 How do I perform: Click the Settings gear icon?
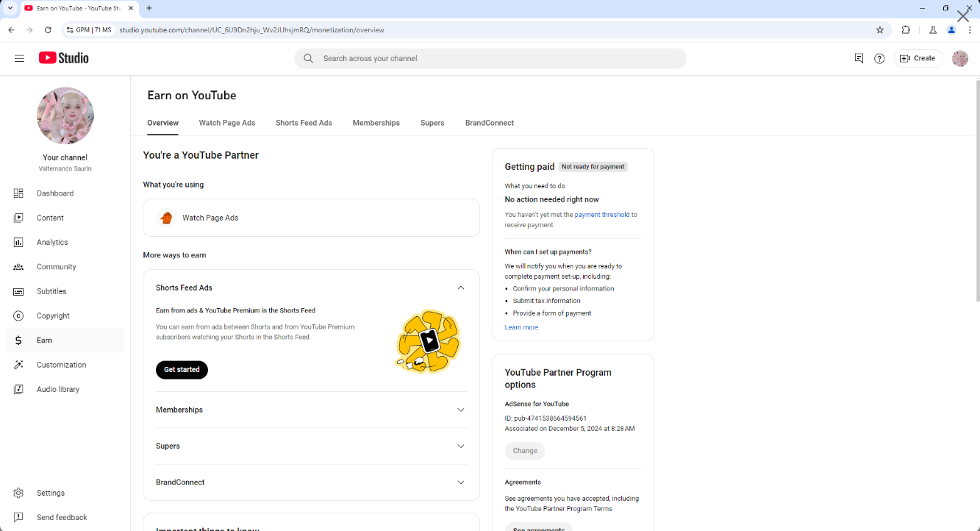point(18,493)
